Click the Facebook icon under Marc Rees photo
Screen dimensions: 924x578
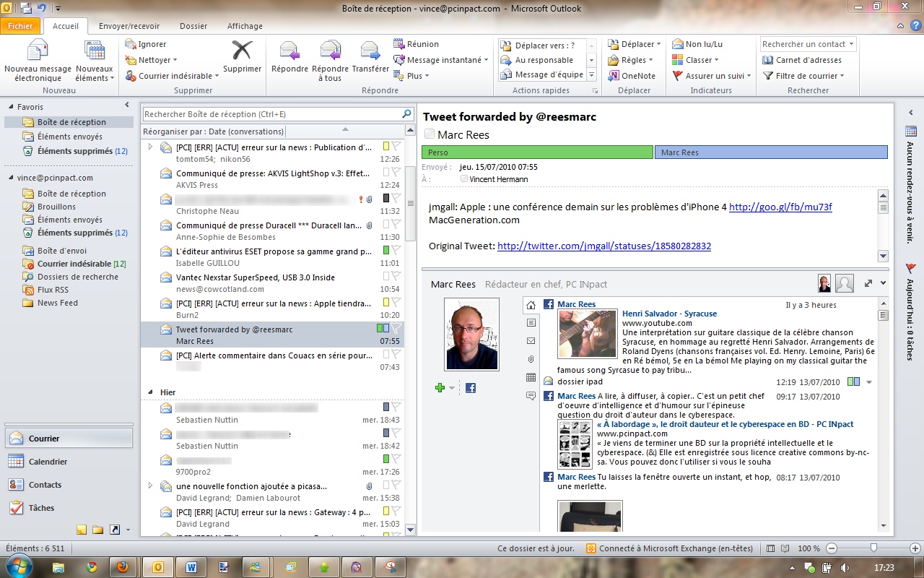[x=470, y=388]
